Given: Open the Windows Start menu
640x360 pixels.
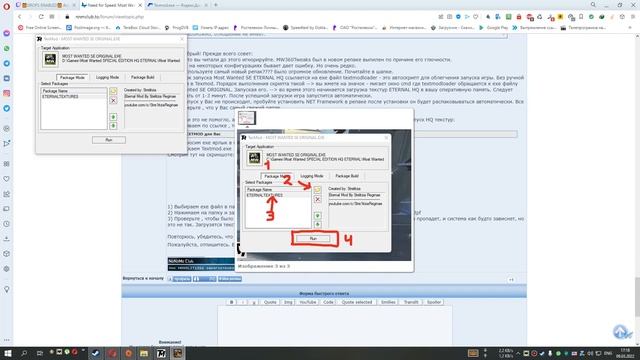Looking at the screenshot, I should click(x=8, y=353).
